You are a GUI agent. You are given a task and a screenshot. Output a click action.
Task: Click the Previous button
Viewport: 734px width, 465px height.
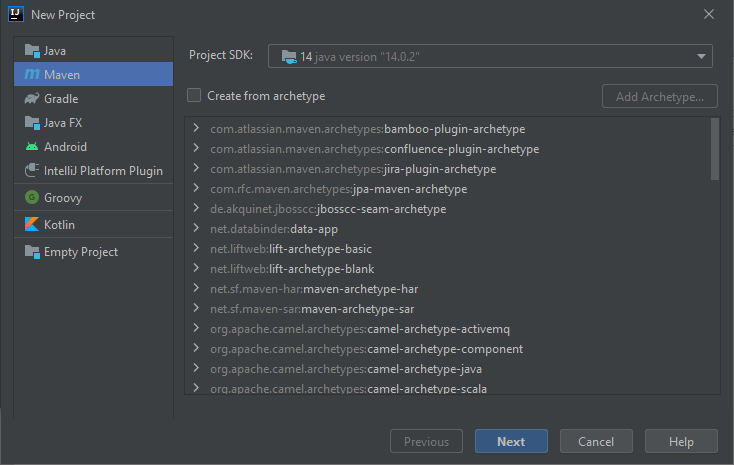click(426, 441)
